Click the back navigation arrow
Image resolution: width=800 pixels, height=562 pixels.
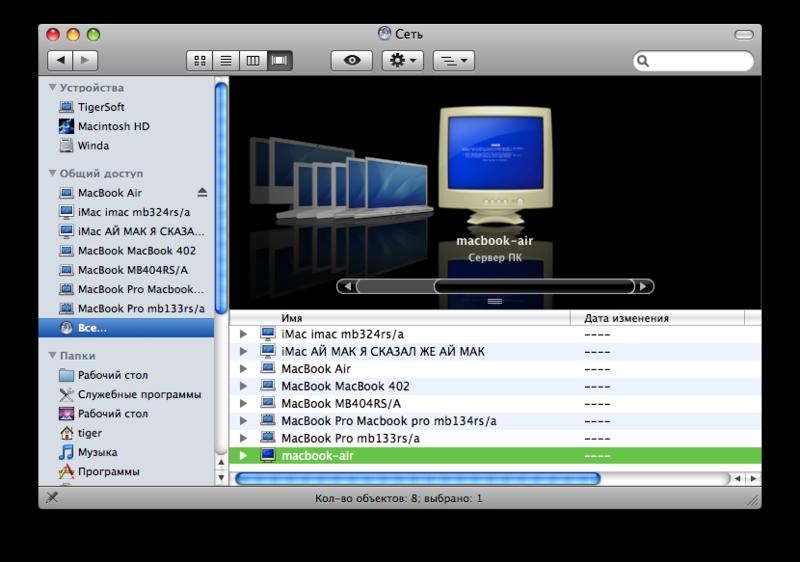(61, 60)
